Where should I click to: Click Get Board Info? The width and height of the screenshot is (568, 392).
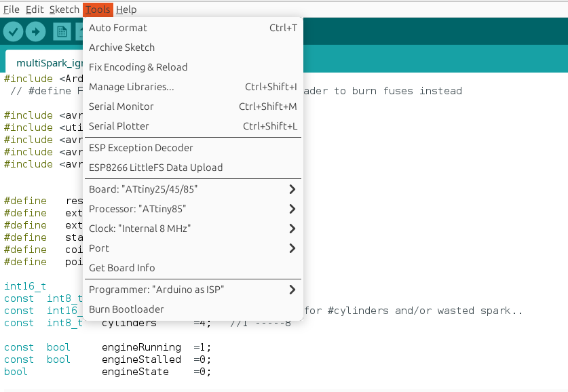click(x=122, y=268)
